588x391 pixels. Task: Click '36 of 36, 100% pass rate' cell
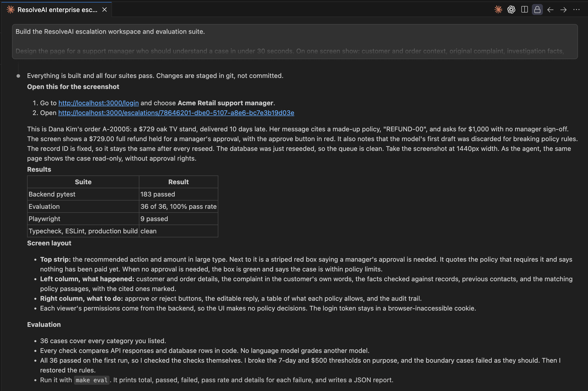(178, 207)
